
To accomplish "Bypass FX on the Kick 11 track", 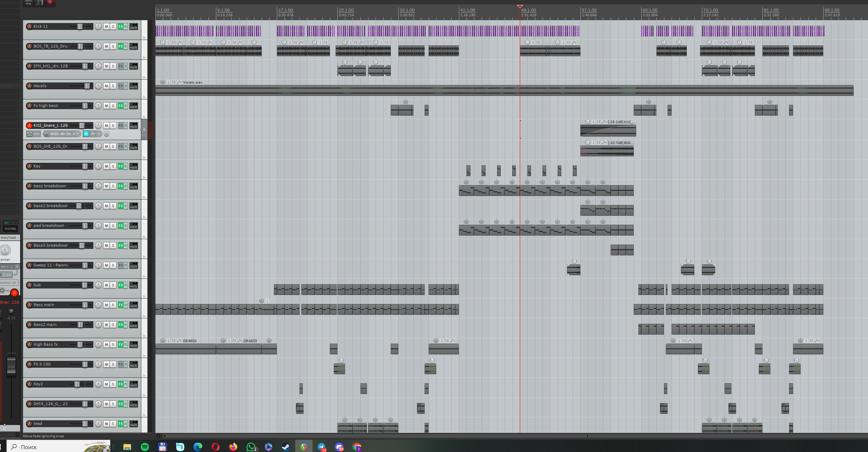I will [x=126, y=26].
